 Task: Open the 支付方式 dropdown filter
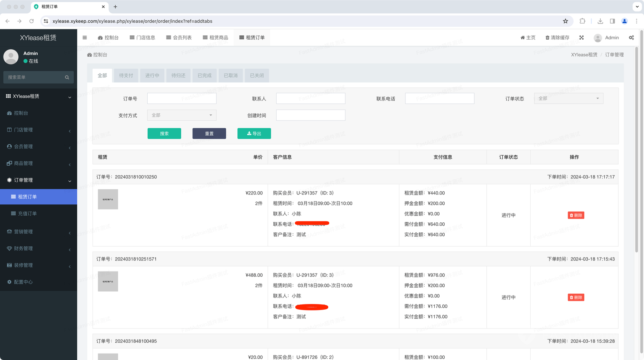tap(182, 115)
